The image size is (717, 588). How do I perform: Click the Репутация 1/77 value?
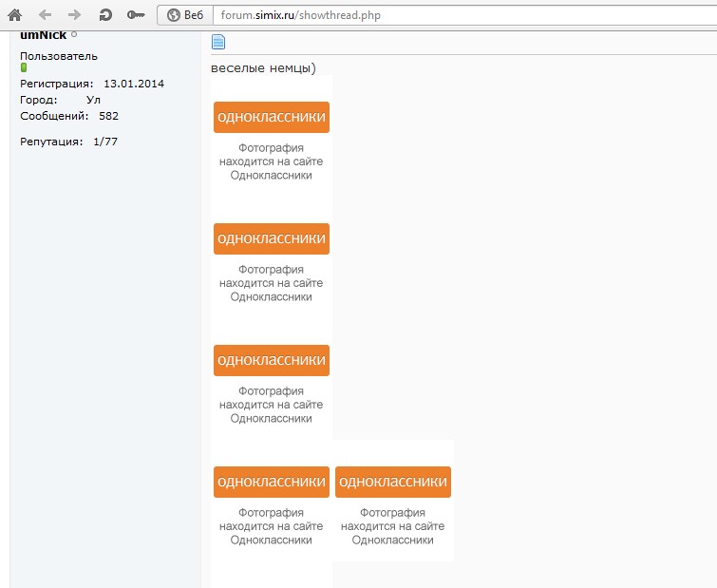pyautogui.click(x=105, y=142)
